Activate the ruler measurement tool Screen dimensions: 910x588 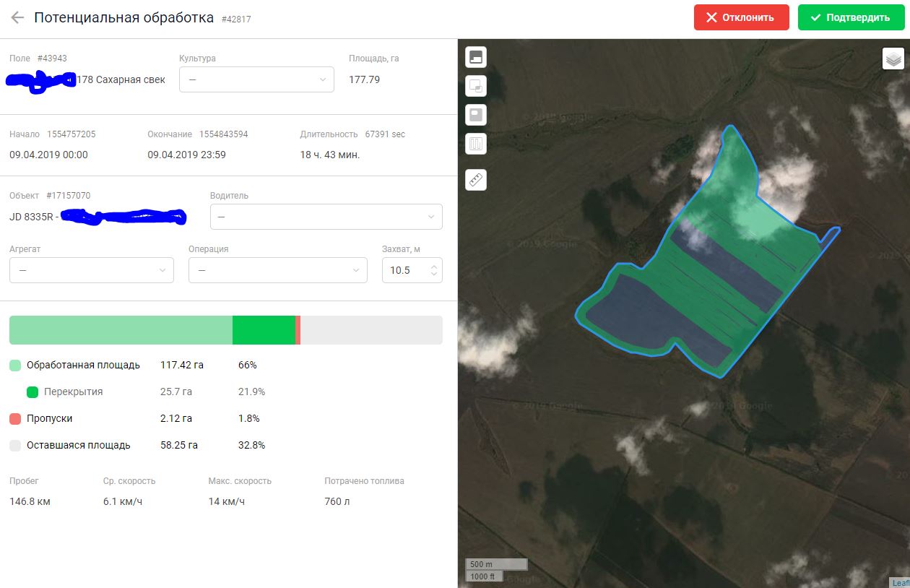(476, 180)
